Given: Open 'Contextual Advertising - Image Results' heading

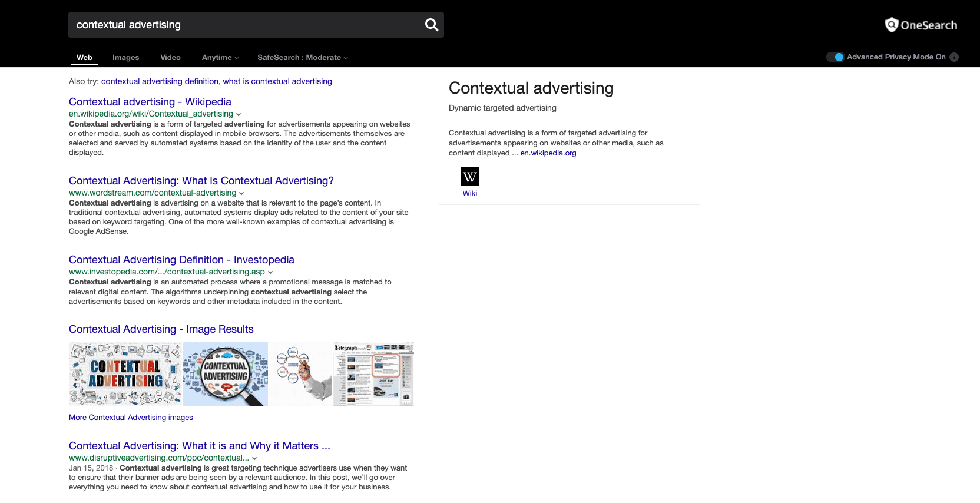Looking at the screenshot, I should 161,329.
